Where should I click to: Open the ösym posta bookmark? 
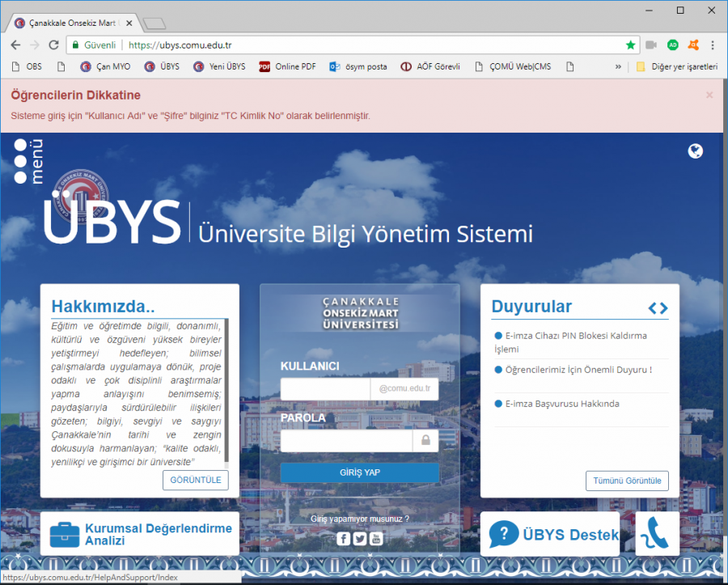pos(358,67)
